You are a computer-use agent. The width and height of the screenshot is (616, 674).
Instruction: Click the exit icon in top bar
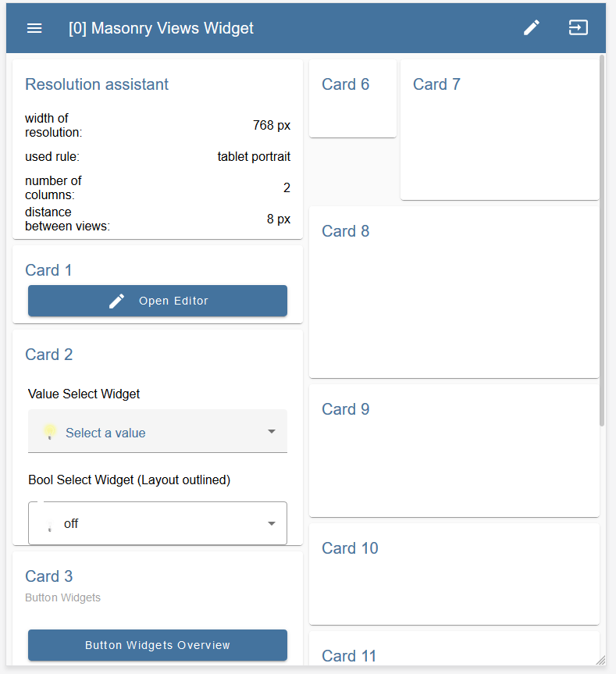point(578,28)
